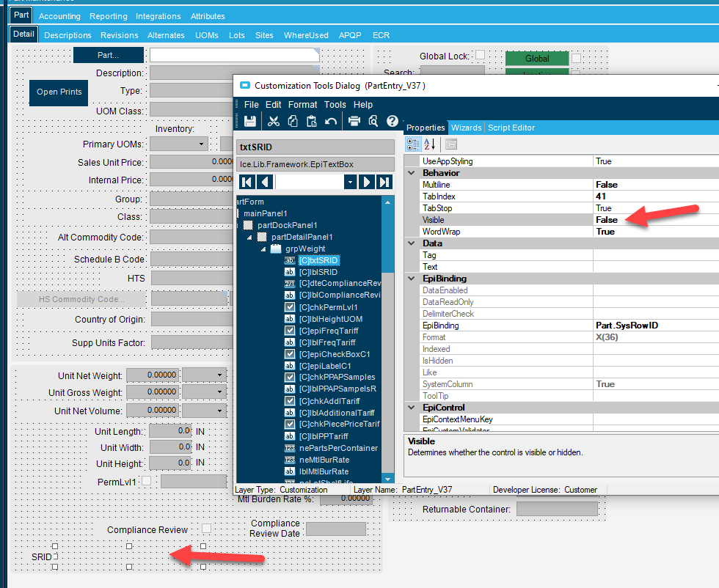
Task: Go to previous record navigation button
Action: pyautogui.click(x=265, y=182)
